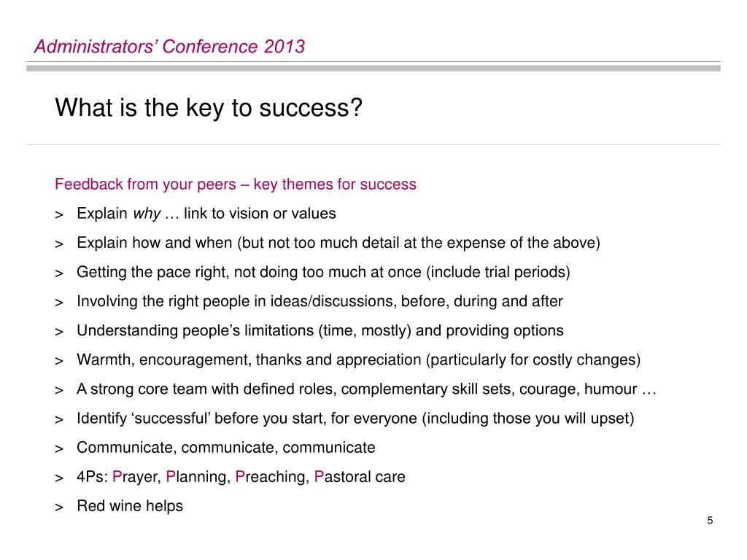Click the bullet arrow before 'Warmth, encouragement'
Viewport: 747px width, 560px height.
click(x=59, y=362)
